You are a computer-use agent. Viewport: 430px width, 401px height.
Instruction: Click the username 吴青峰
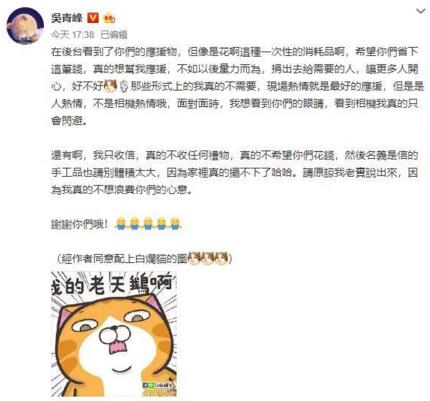pos(67,18)
